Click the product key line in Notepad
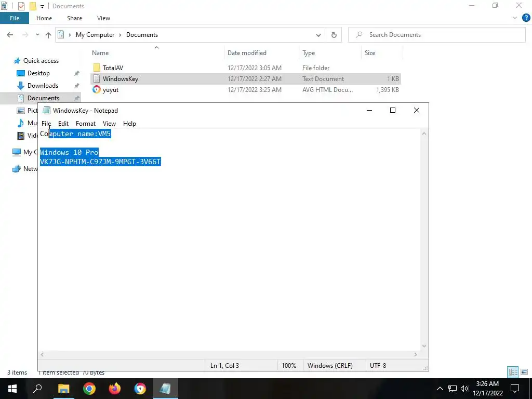Viewport: 532px width, 399px height. pos(100,162)
